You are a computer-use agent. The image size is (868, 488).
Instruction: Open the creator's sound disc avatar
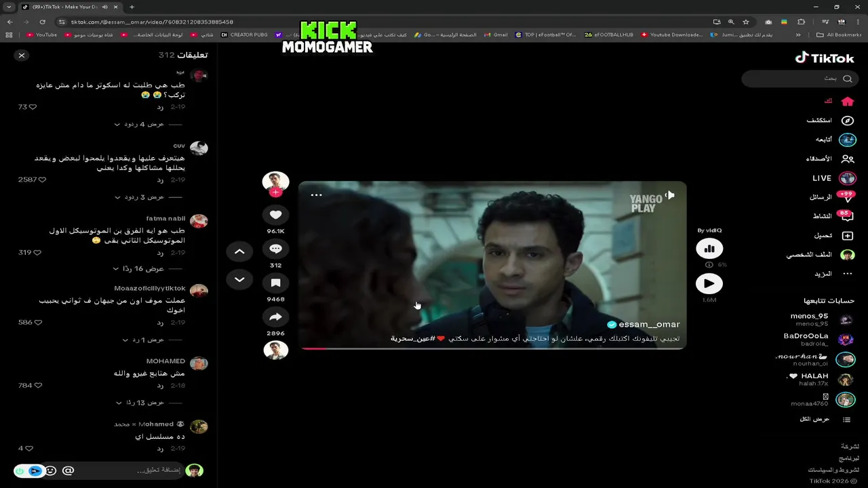[x=275, y=350]
